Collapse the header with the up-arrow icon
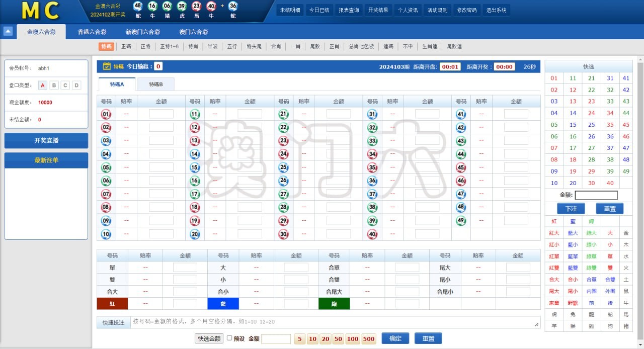 8,31
